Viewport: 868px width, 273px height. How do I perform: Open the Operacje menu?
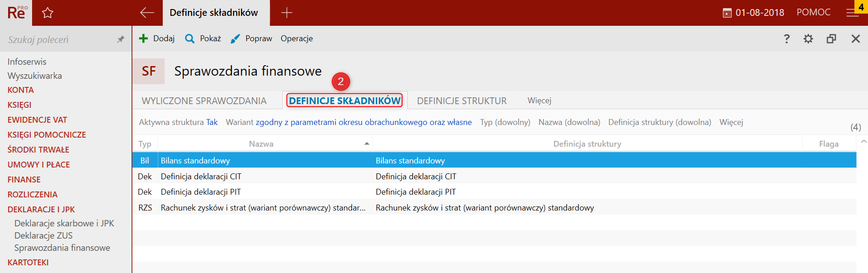[x=297, y=38]
